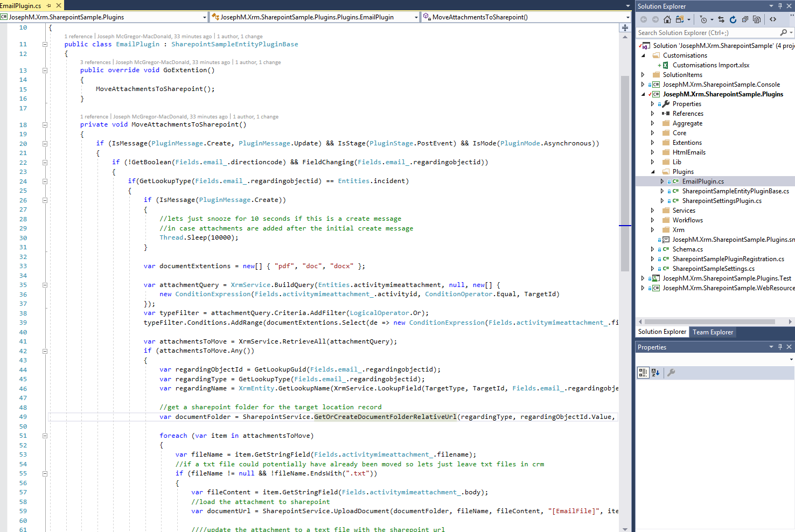Viewport: 795px width, 532px height.
Task: Pin the EmailPlugin.cs editor tab
Action: point(49,5)
